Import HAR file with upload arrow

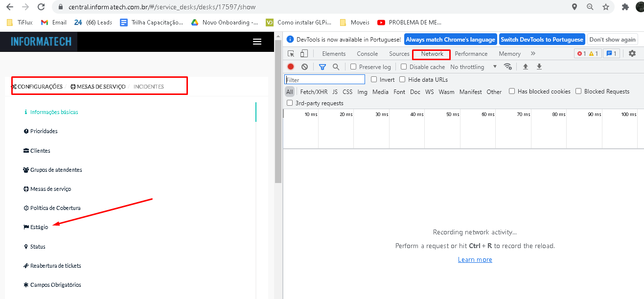[526, 67]
